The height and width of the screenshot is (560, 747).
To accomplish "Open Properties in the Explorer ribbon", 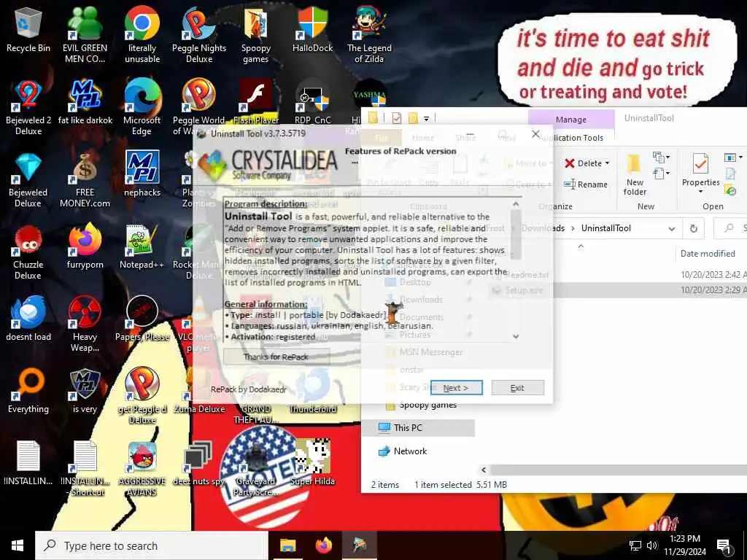I will pyautogui.click(x=700, y=174).
